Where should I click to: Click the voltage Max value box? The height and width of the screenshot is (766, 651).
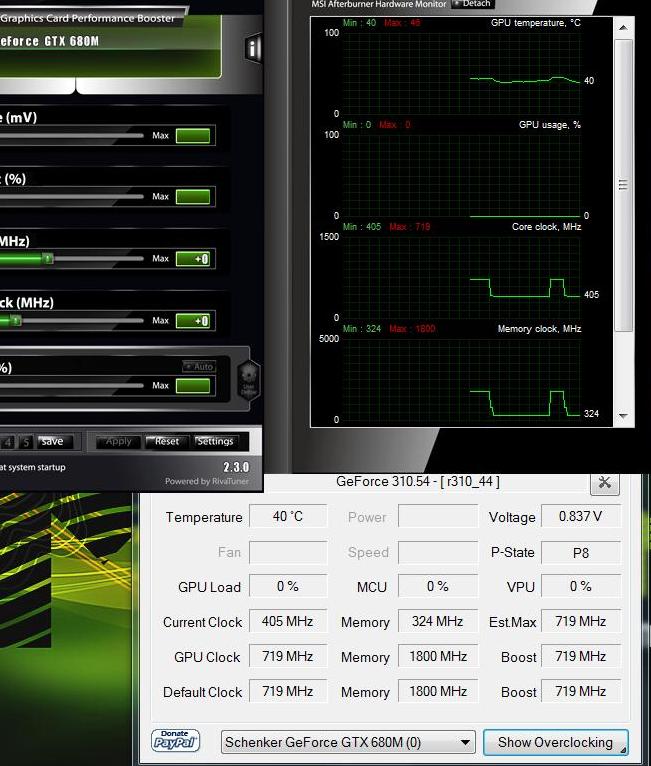[x=193, y=136]
